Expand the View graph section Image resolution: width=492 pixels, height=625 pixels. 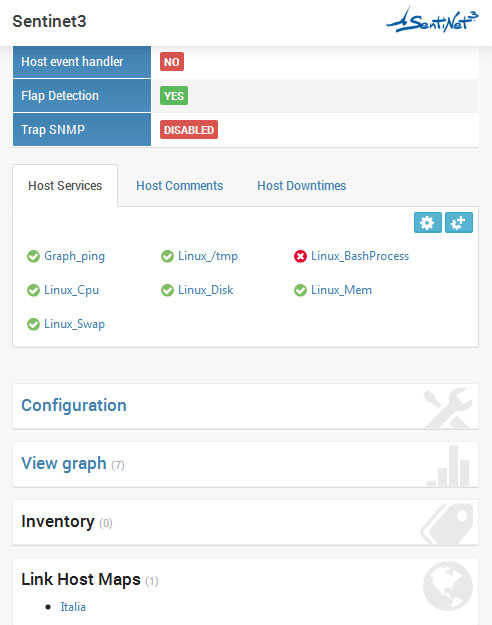coord(64,464)
